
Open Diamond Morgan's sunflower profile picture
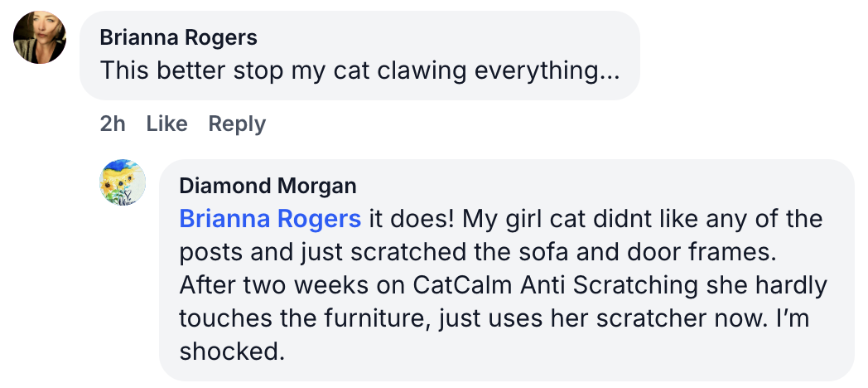tap(123, 183)
